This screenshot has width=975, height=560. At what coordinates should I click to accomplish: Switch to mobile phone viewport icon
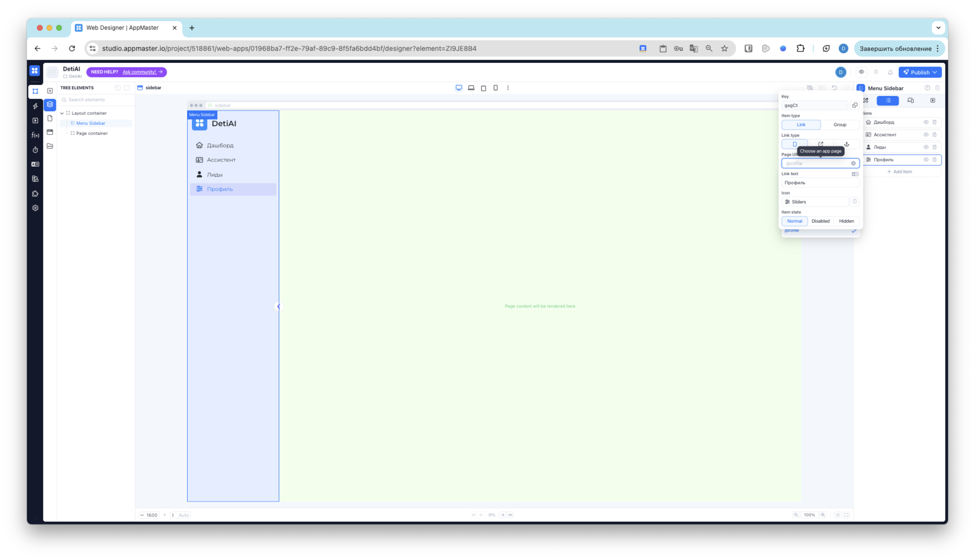(x=496, y=88)
